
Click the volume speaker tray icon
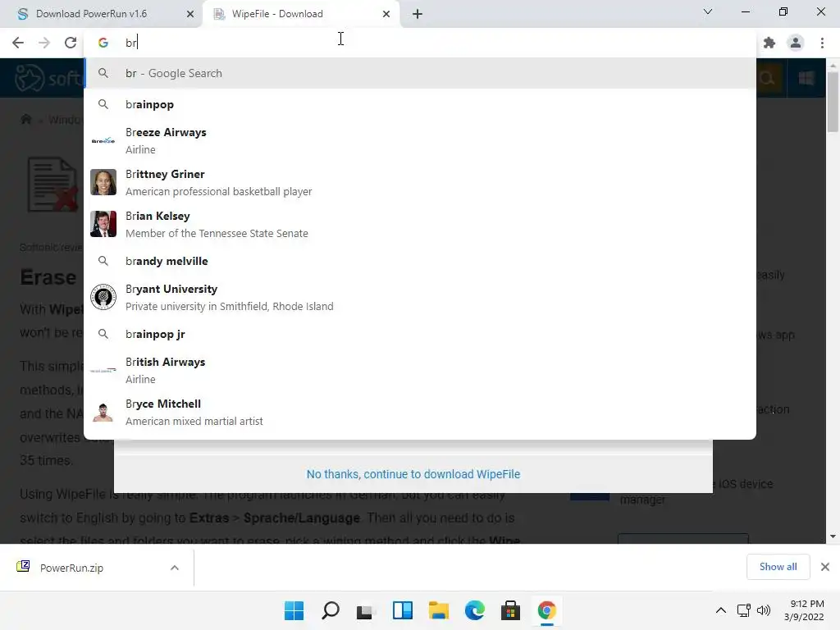pyautogui.click(x=764, y=610)
